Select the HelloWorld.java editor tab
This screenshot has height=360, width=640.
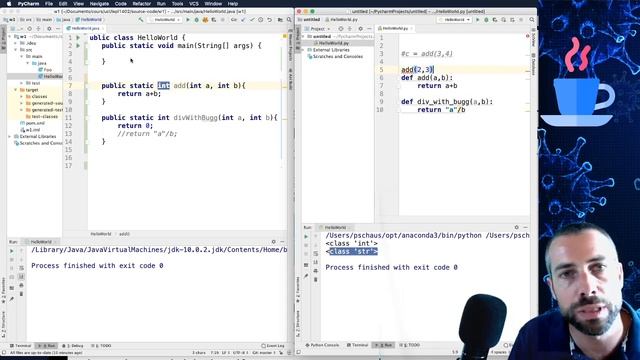coord(85,28)
